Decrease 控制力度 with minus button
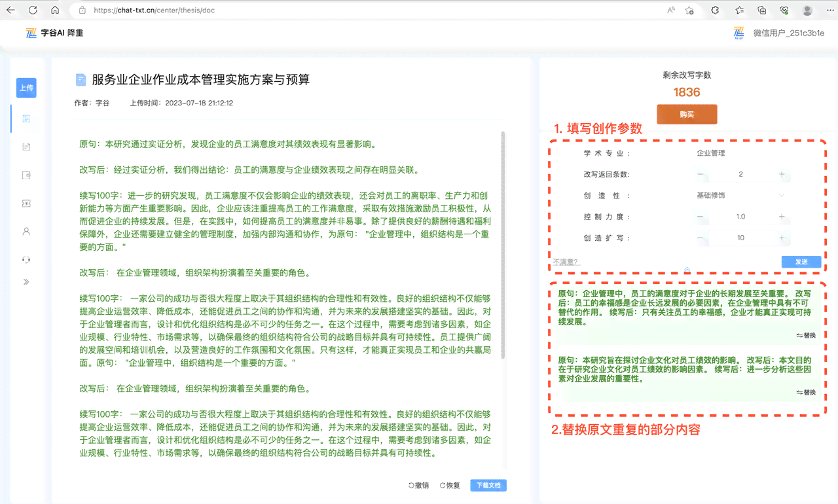Image resolution: width=838 pixels, height=504 pixels. 700,217
